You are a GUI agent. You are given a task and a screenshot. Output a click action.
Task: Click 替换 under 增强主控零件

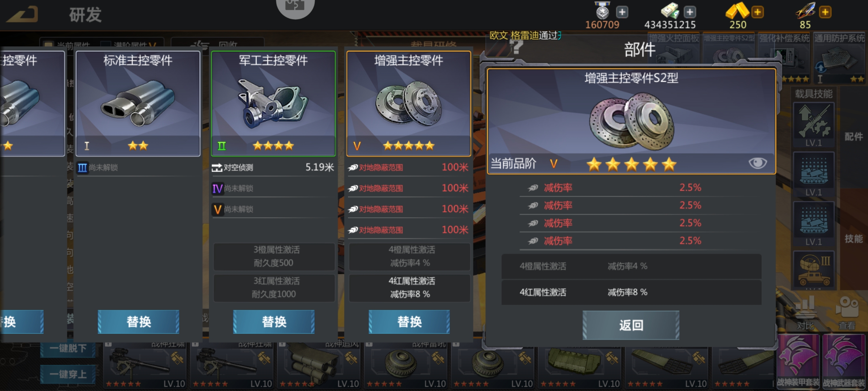click(x=409, y=321)
